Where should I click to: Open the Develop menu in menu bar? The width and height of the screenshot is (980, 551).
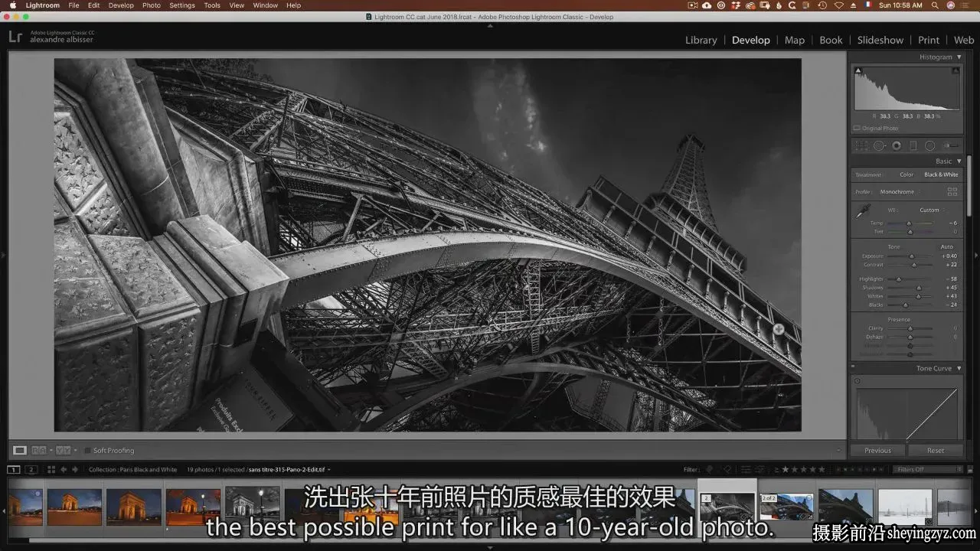point(121,5)
